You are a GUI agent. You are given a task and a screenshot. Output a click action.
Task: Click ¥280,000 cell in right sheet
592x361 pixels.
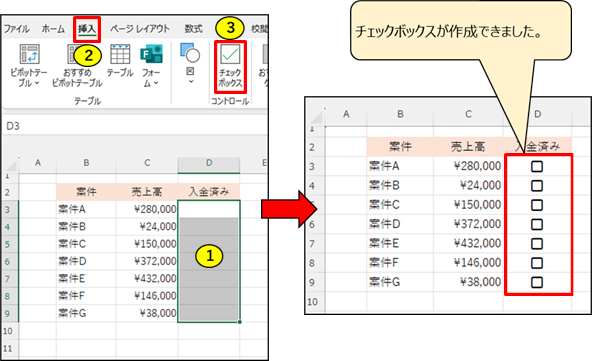tap(468, 166)
